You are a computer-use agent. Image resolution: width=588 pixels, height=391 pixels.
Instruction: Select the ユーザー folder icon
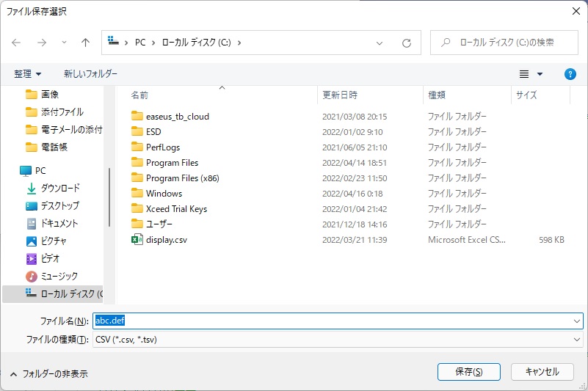pyautogui.click(x=137, y=224)
